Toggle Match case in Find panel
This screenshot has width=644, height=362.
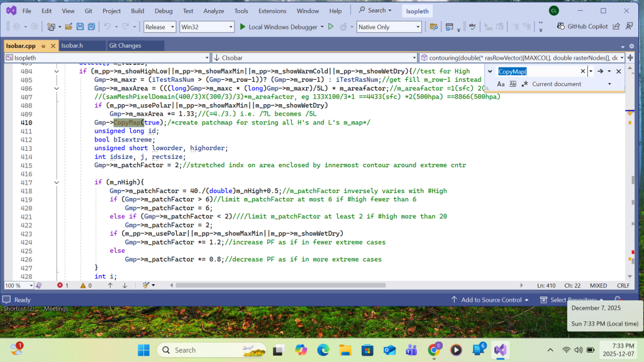pyautogui.click(x=501, y=84)
